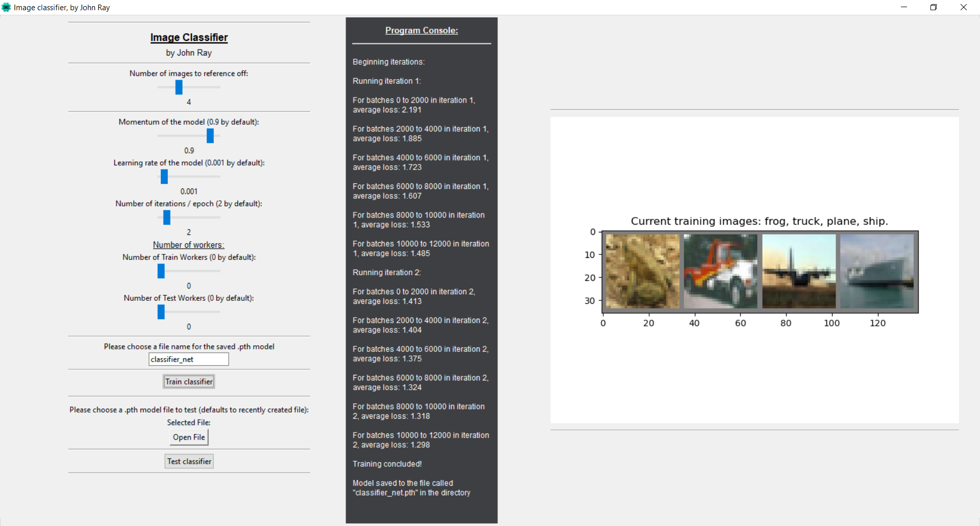Adjust the Test Workers slider

pos(161,312)
